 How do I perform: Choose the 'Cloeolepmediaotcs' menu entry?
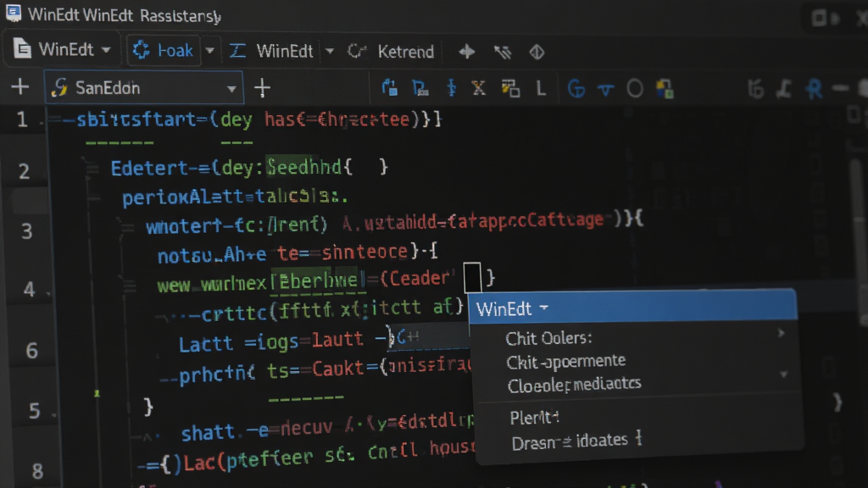(x=574, y=385)
